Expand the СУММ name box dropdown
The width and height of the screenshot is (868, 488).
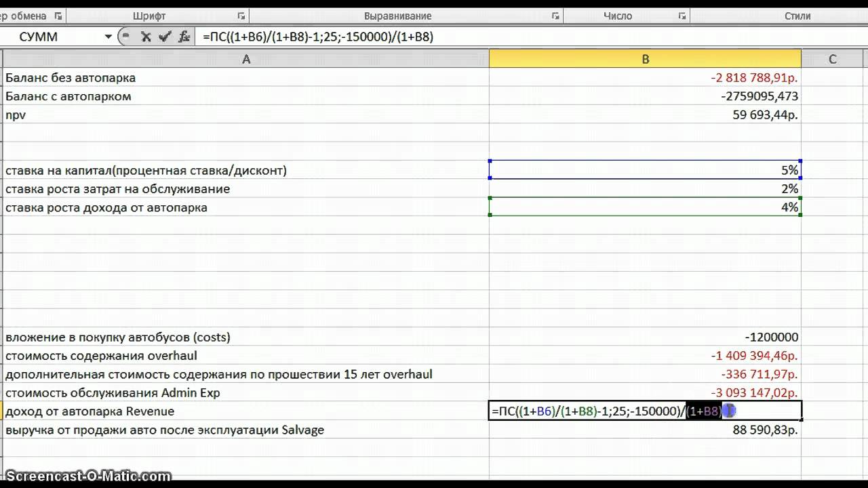[108, 37]
